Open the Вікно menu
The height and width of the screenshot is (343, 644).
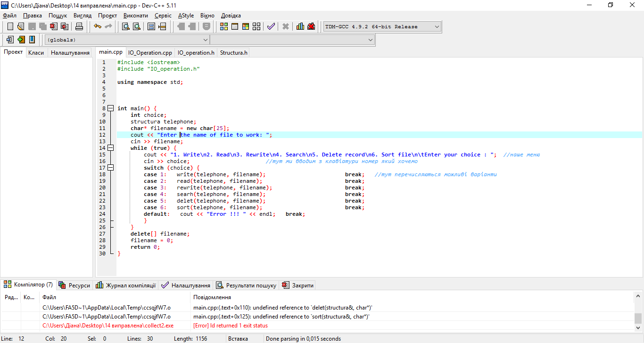pos(207,16)
